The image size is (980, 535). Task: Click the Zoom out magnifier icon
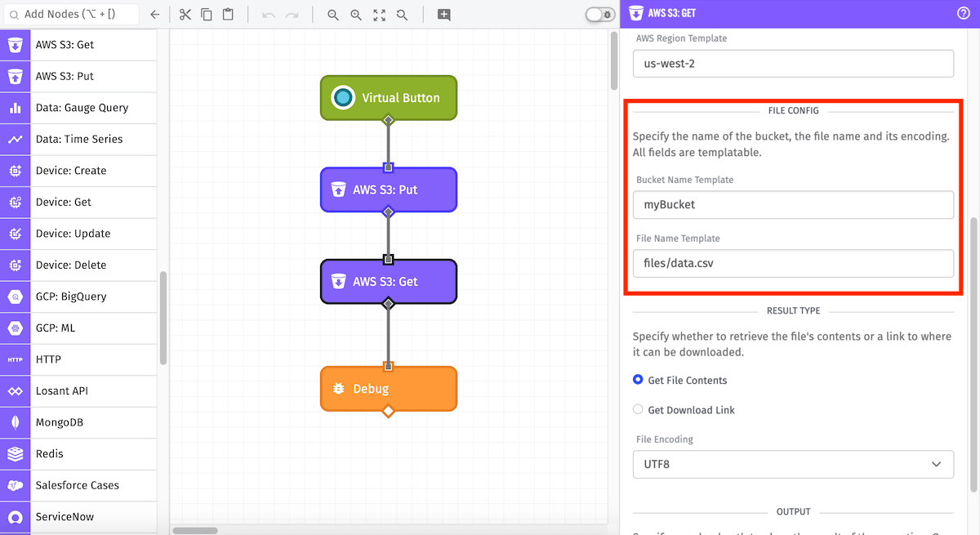pos(332,15)
